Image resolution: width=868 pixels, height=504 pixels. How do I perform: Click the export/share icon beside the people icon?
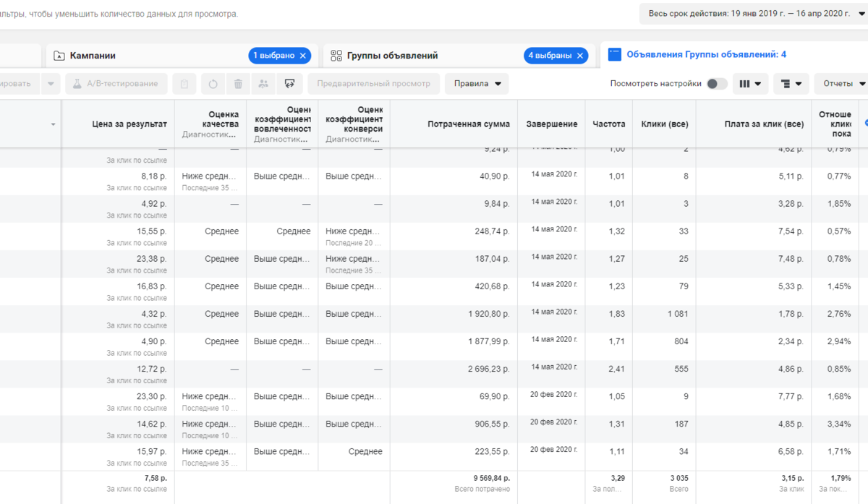(289, 84)
